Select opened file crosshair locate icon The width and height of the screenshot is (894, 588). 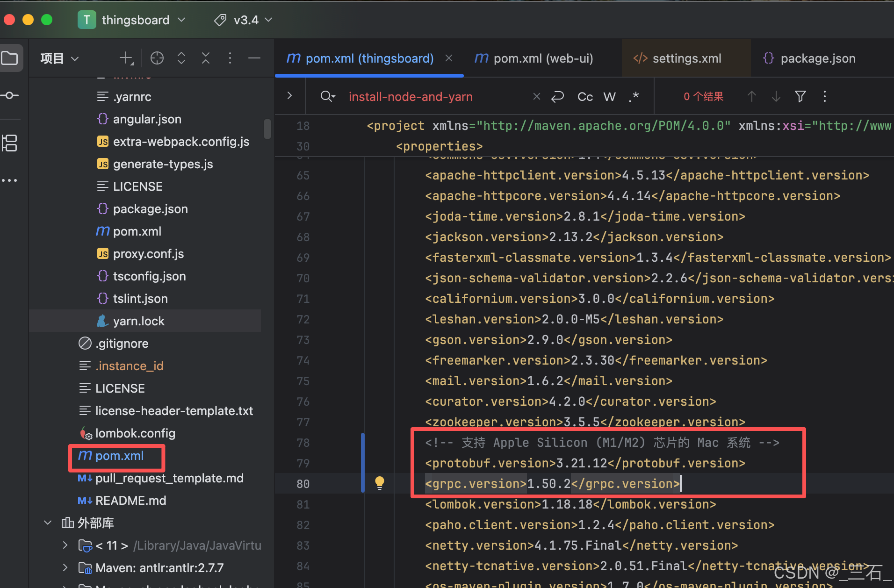157,58
